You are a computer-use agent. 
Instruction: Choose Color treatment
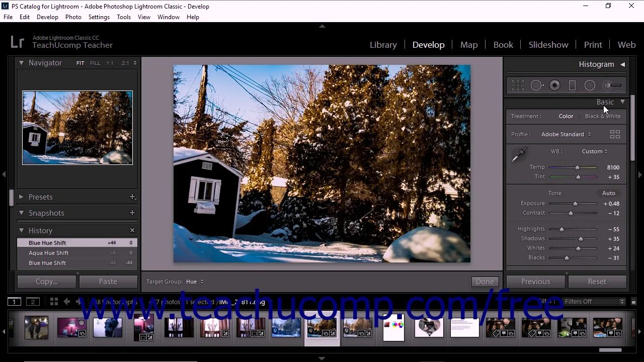566,116
